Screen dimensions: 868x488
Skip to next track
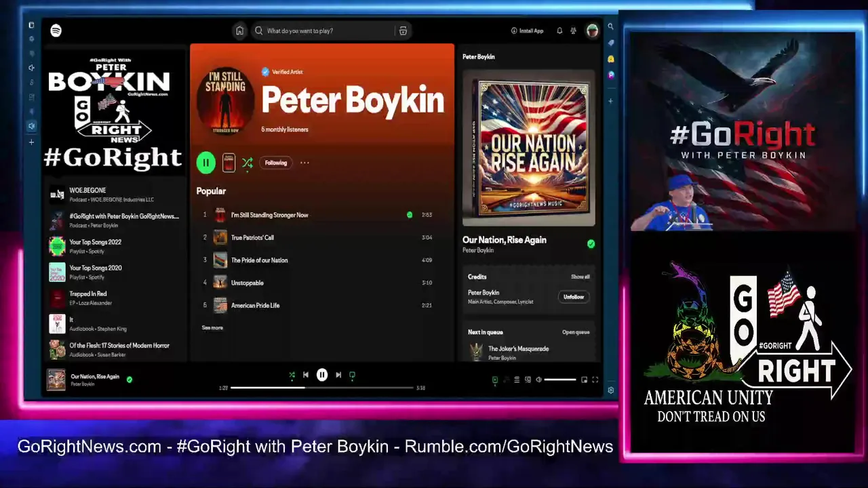click(x=338, y=375)
